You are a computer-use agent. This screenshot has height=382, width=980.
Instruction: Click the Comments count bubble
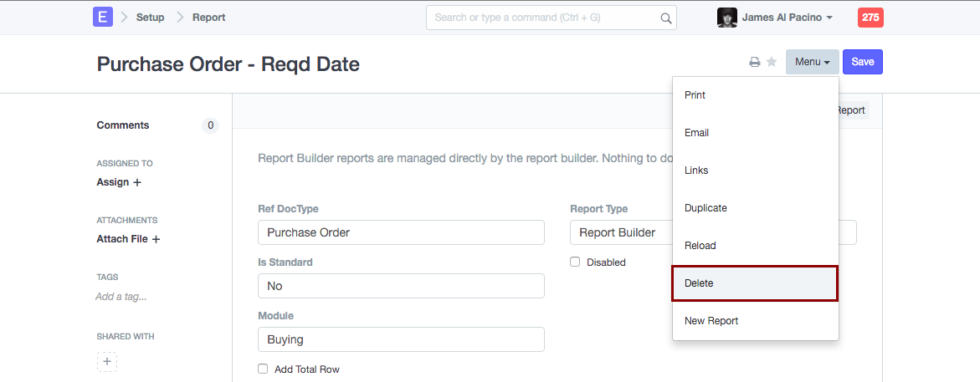(210, 125)
